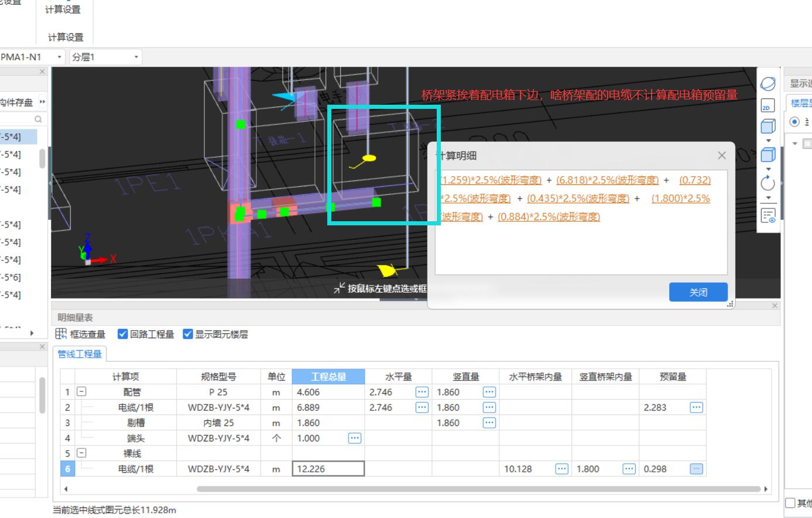Image resolution: width=812 pixels, height=518 pixels.
Task: Click the 12.226 total quantity cell
Action: click(x=328, y=469)
